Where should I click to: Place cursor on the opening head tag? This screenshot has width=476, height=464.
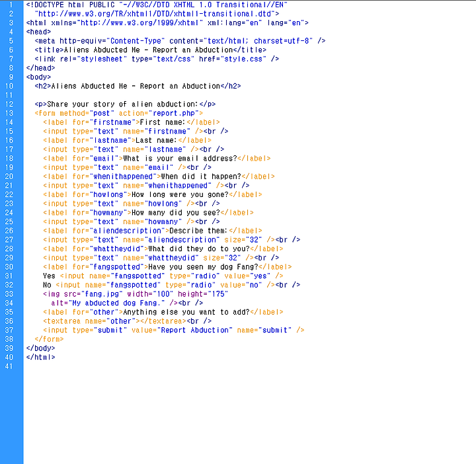click(x=38, y=32)
